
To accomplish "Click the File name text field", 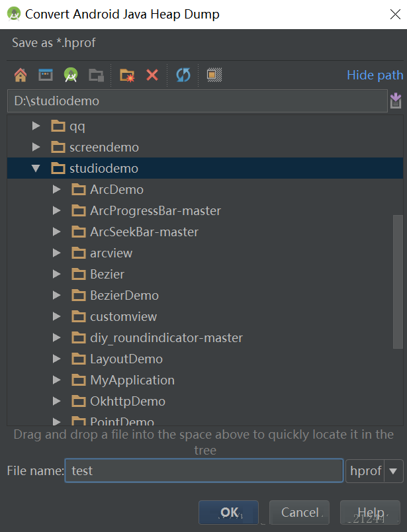I will tap(204, 470).
